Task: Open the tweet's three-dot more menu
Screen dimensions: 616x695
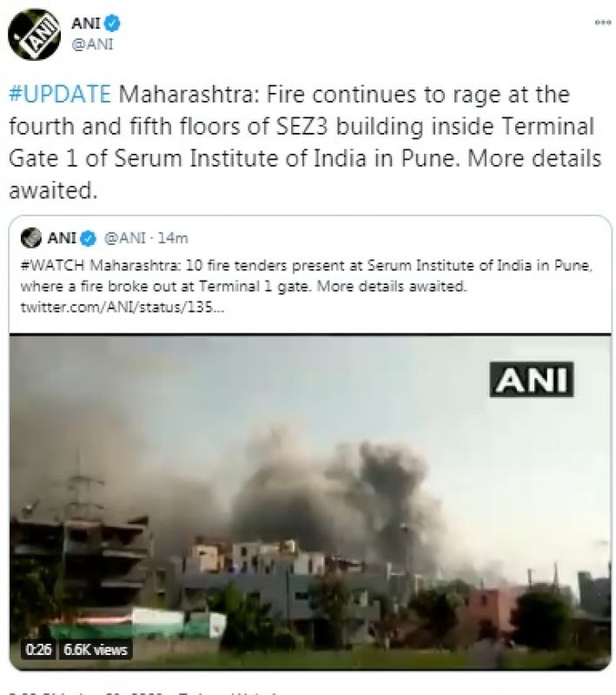Action: click(602, 23)
